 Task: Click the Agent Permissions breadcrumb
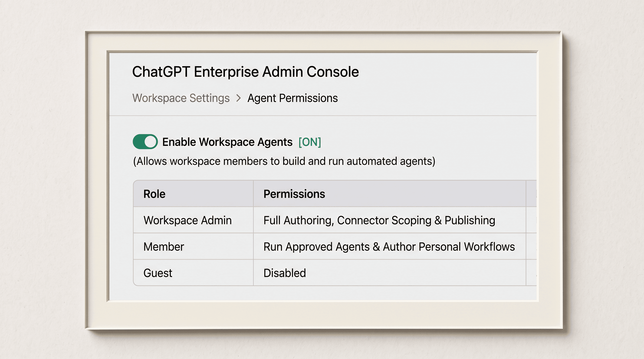tap(293, 98)
